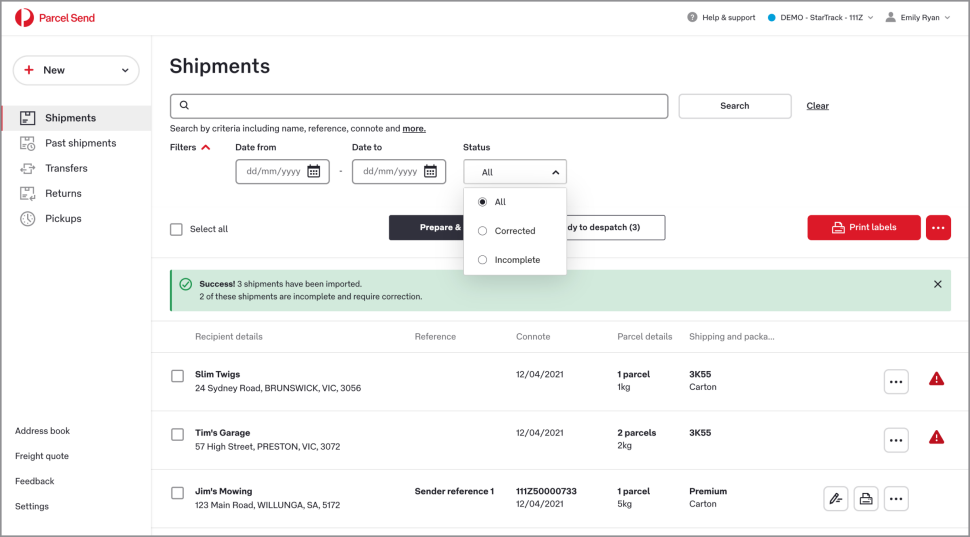Print label for Jim's Mowing shipment

pos(865,499)
